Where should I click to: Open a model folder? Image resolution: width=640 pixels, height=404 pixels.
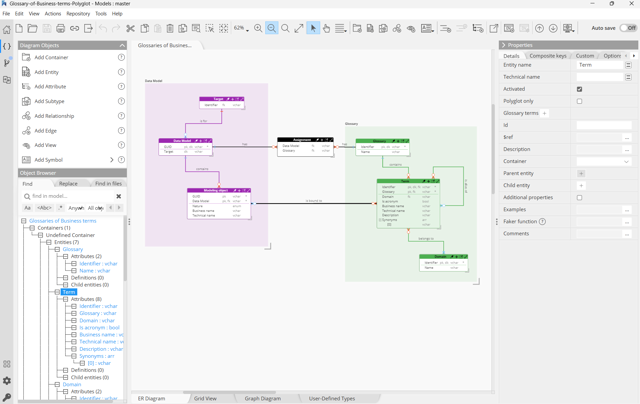coord(33,28)
